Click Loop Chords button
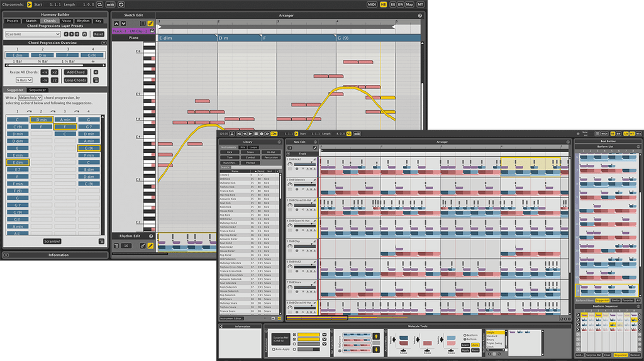The image size is (644, 361). [75, 80]
